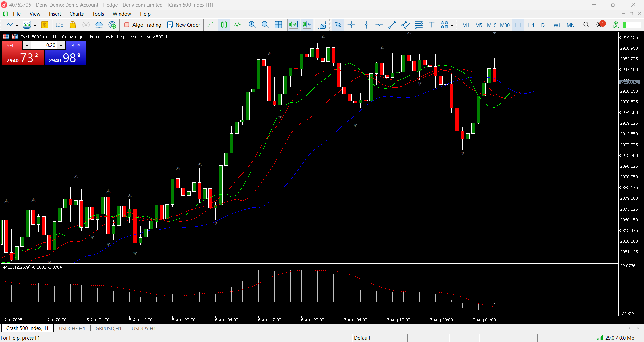The height and width of the screenshot is (342, 644).
Task: Draw a horizontal line
Action: coord(379,25)
